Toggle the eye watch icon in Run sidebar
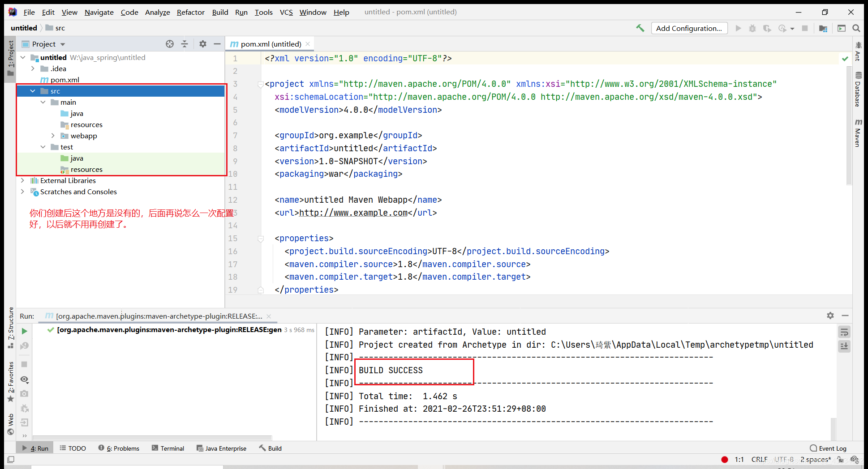The width and height of the screenshot is (868, 469). click(24, 379)
